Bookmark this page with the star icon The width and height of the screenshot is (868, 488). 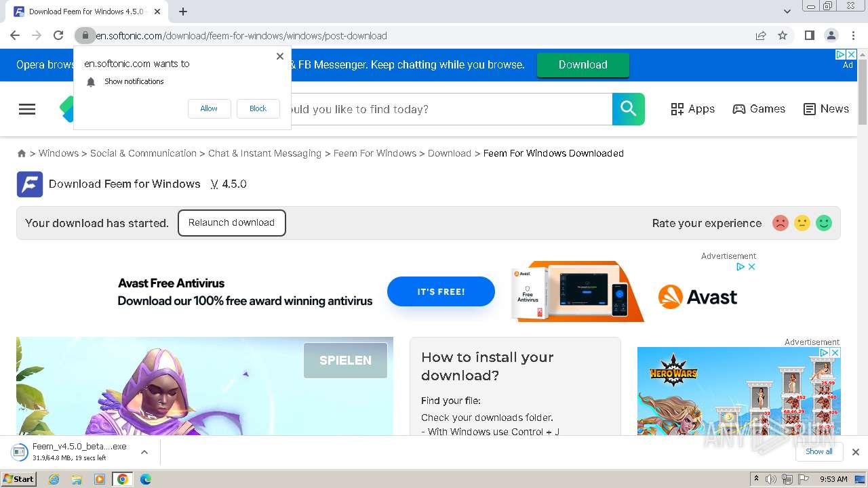783,35
